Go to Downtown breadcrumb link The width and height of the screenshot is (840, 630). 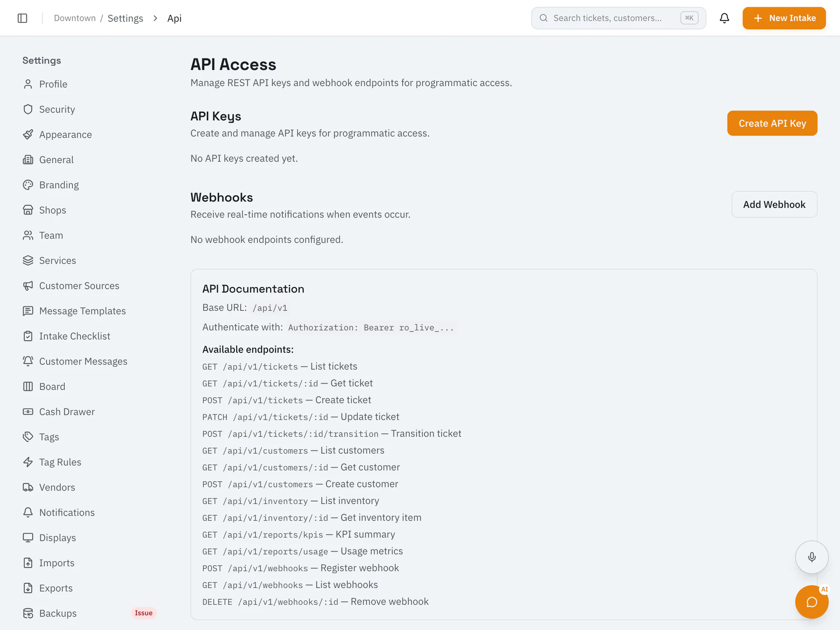pos(75,18)
